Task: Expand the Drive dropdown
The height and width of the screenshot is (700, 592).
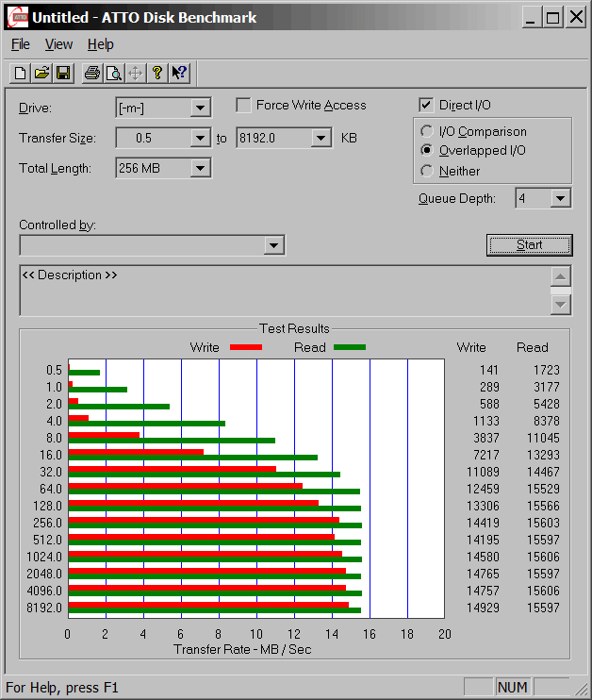Action: point(200,108)
